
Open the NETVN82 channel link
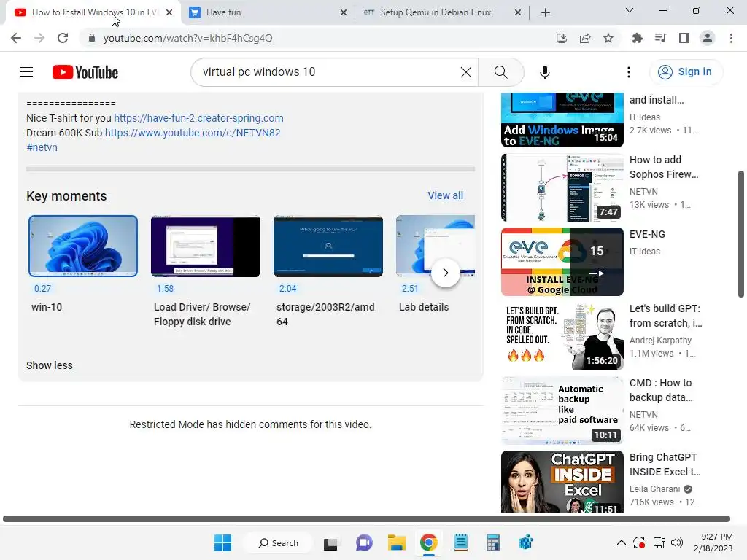[193, 133]
